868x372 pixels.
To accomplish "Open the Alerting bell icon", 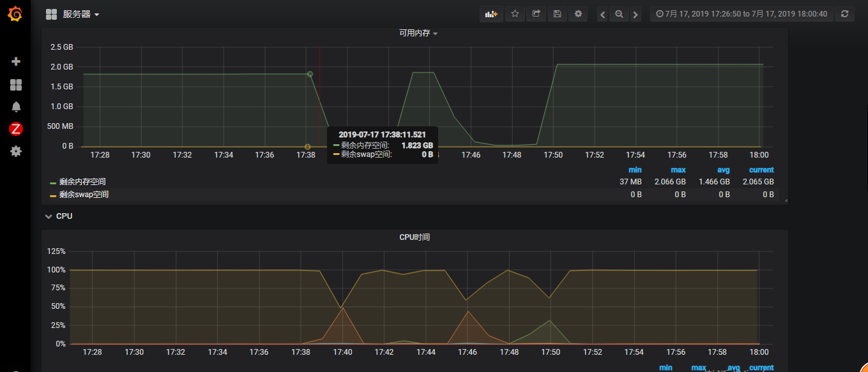I will point(16,107).
